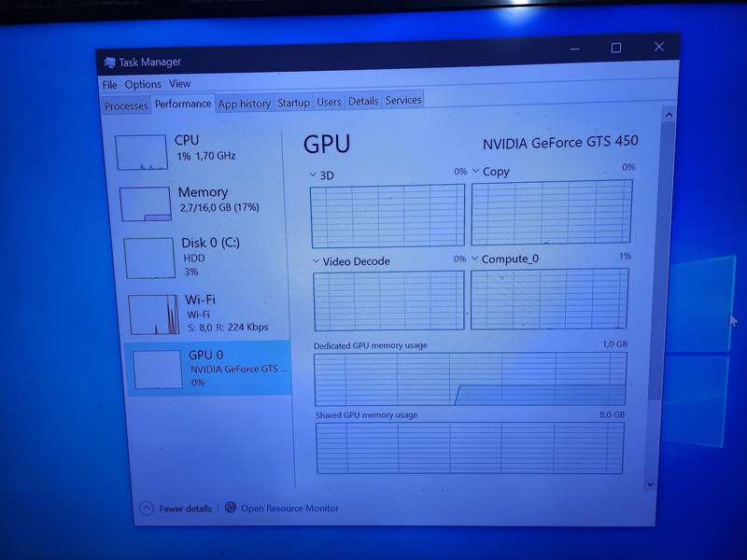Select the Performance tab
This screenshot has height=560, width=747.
pyautogui.click(x=183, y=104)
